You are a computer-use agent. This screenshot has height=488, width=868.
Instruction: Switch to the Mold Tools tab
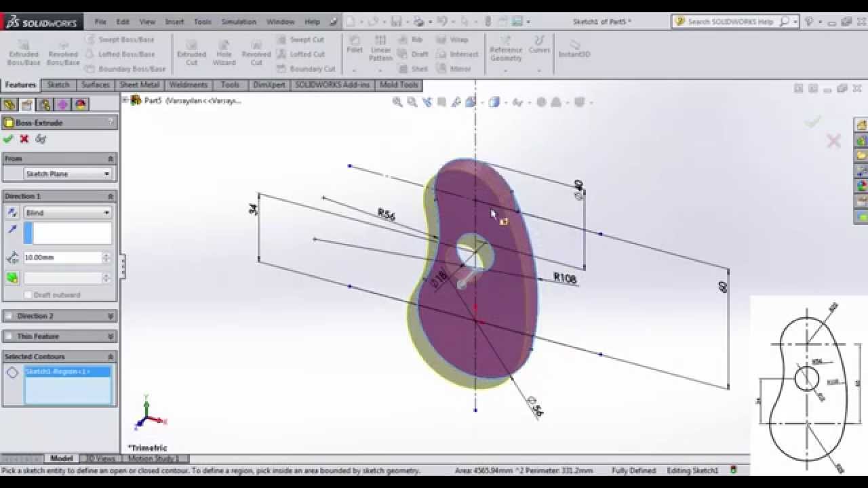pos(399,85)
